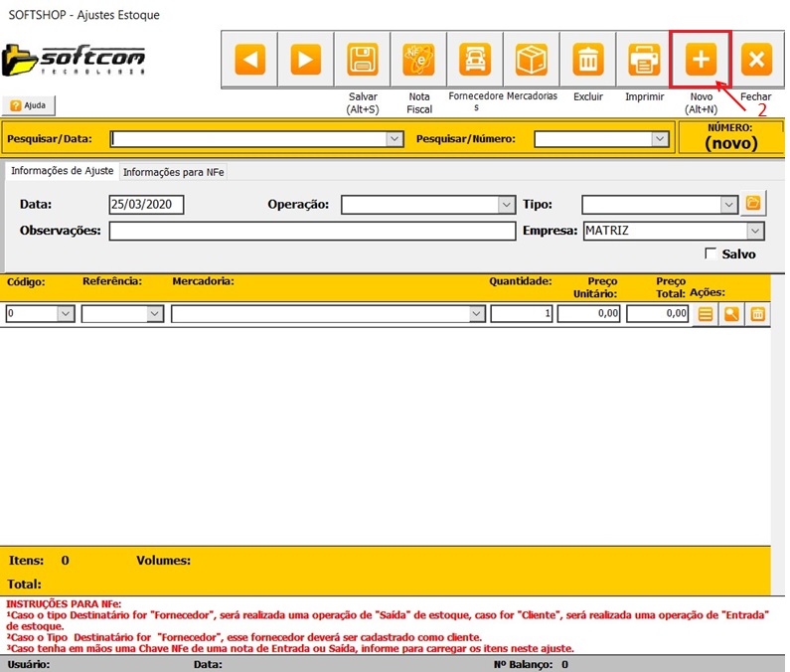Expand the Operação dropdown
This screenshot has height=672, width=790.
point(506,205)
